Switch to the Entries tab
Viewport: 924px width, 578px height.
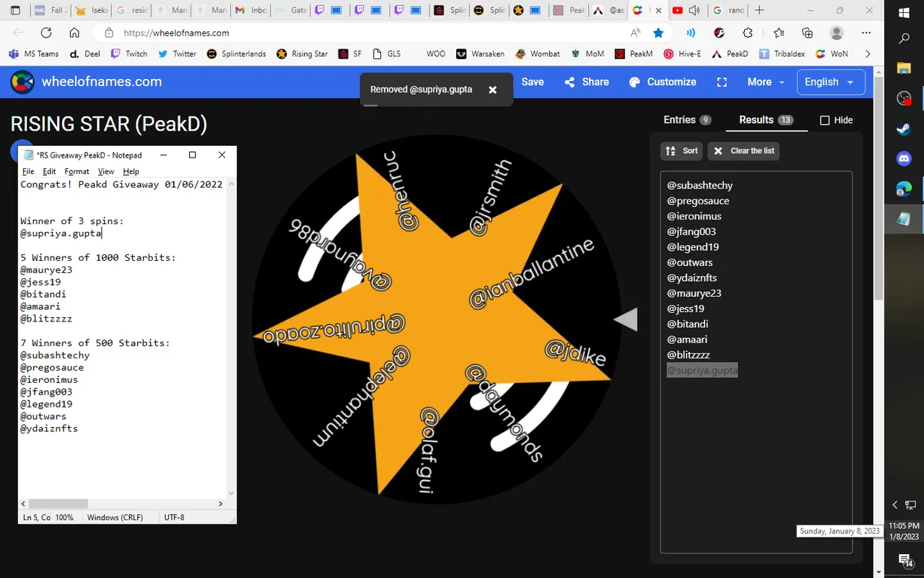tap(687, 120)
